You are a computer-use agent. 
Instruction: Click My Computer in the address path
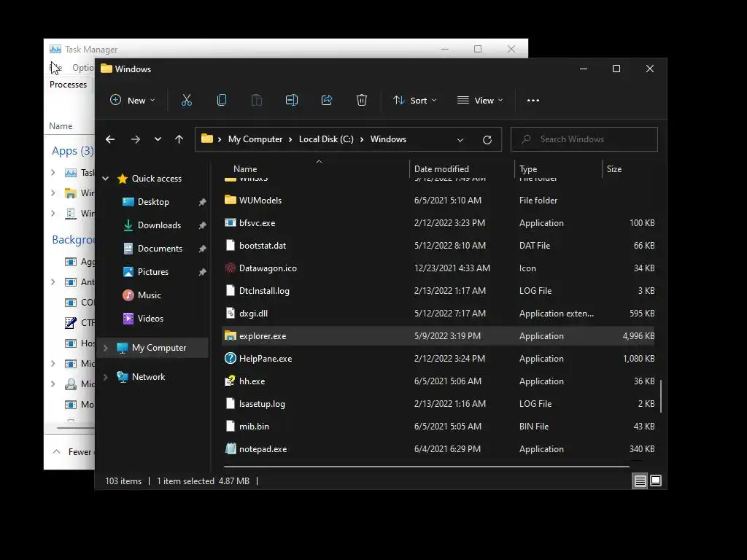click(x=255, y=139)
